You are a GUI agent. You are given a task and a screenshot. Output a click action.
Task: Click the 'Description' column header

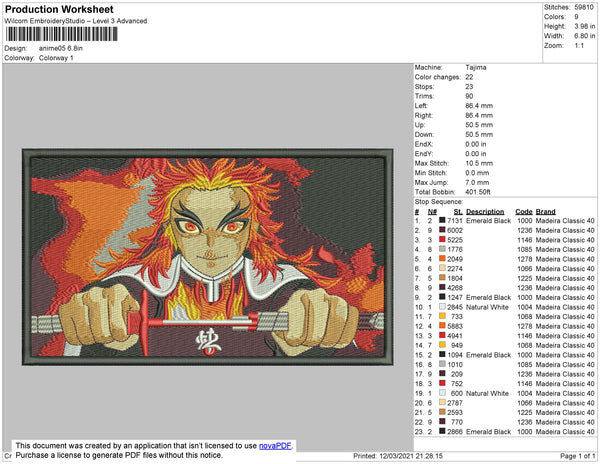tap(485, 212)
